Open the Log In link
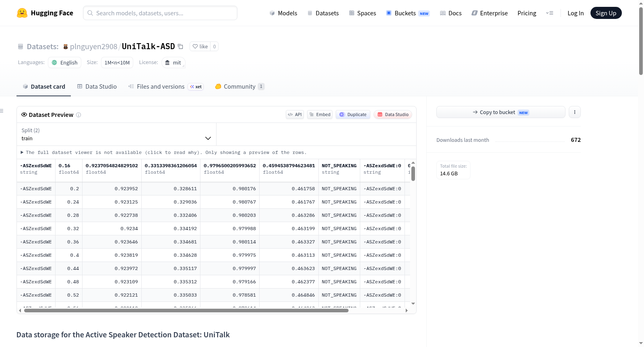This screenshot has height=347, width=644. [576, 13]
